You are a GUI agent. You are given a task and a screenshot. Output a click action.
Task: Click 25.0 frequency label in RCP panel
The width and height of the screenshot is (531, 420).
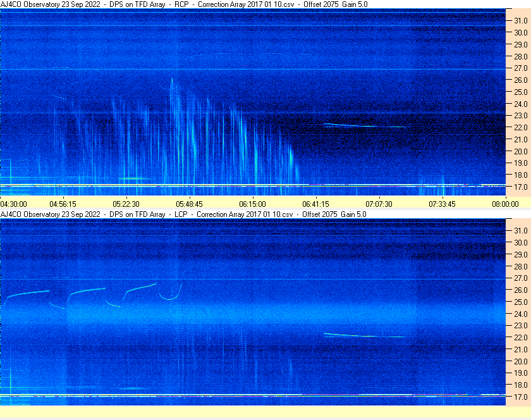click(x=521, y=92)
